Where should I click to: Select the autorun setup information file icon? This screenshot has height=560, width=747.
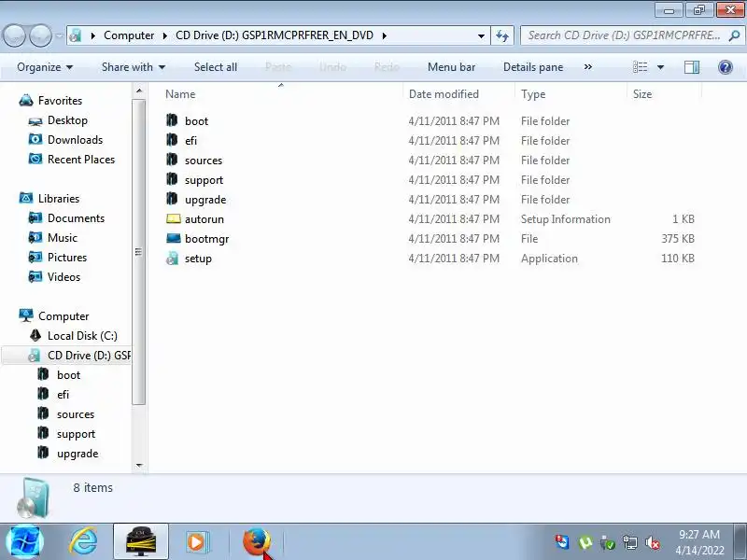[173, 218]
